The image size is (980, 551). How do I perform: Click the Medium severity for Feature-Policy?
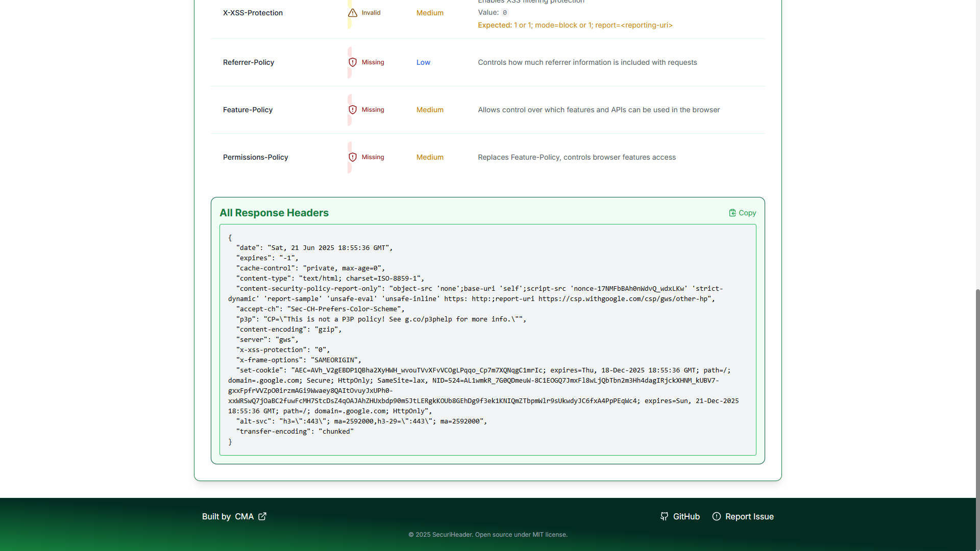pyautogui.click(x=430, y=110)
